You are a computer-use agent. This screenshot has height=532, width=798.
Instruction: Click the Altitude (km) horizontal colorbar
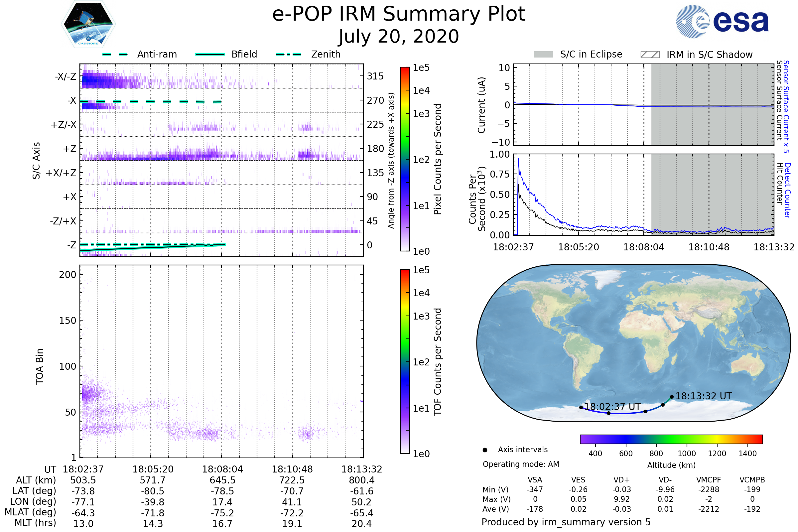(x=671, y=439)
